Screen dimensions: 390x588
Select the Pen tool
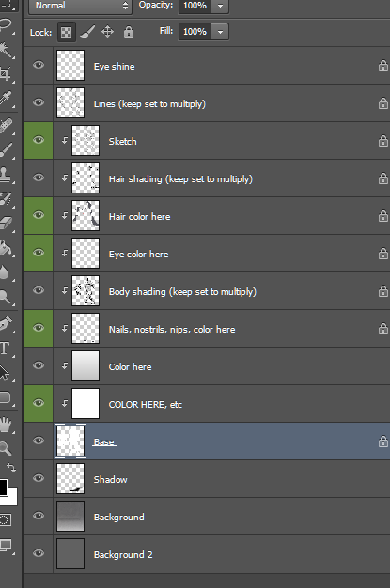point(6,323)
